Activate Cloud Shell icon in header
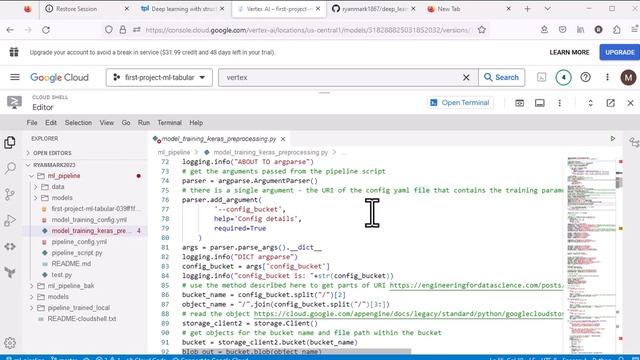 pyautogui.click(x=541, y=77)
